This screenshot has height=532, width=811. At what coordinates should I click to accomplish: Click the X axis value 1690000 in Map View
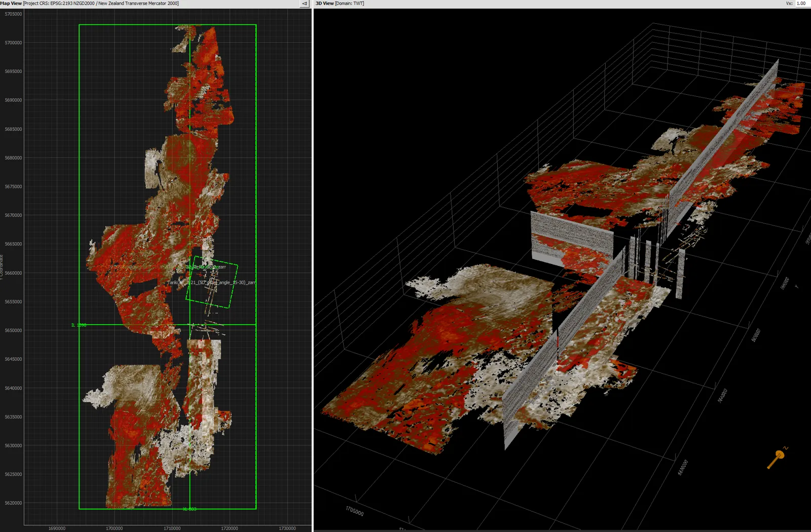pyautogui.click(x=57, y=528)
